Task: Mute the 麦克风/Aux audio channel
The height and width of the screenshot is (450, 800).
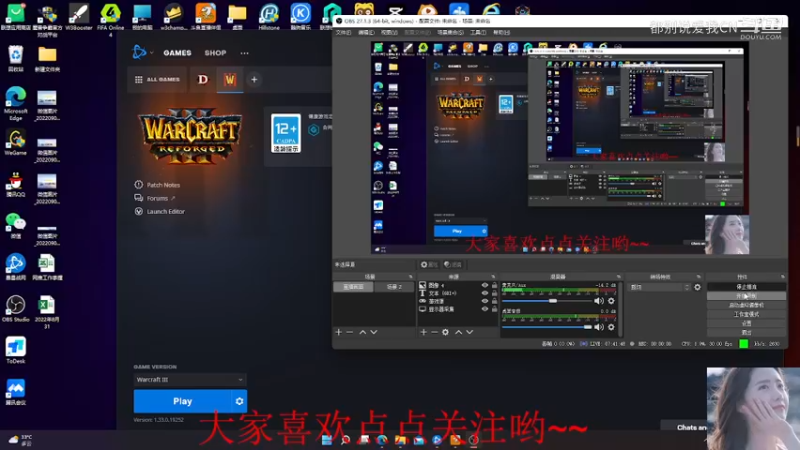Action: [599, 301]
